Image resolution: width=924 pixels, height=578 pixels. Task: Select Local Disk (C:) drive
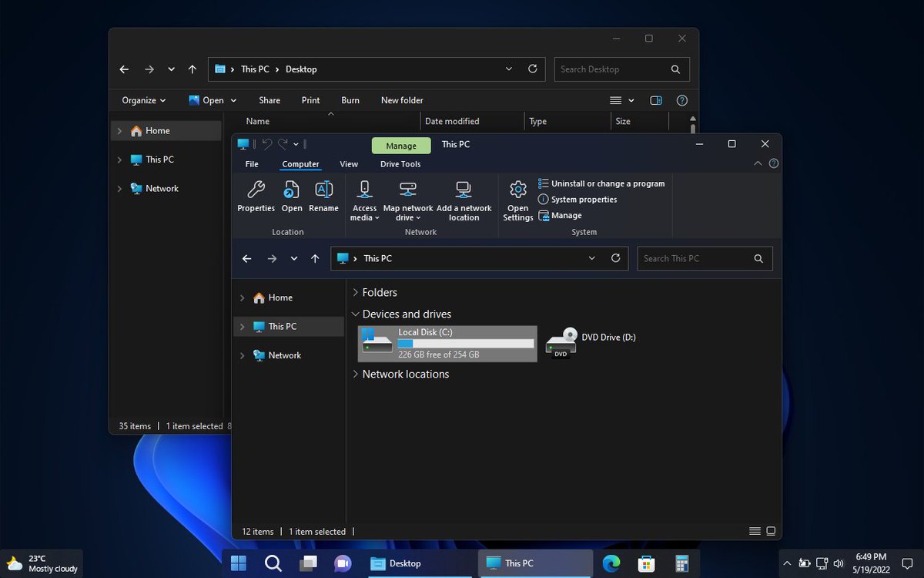pos(447,343)
